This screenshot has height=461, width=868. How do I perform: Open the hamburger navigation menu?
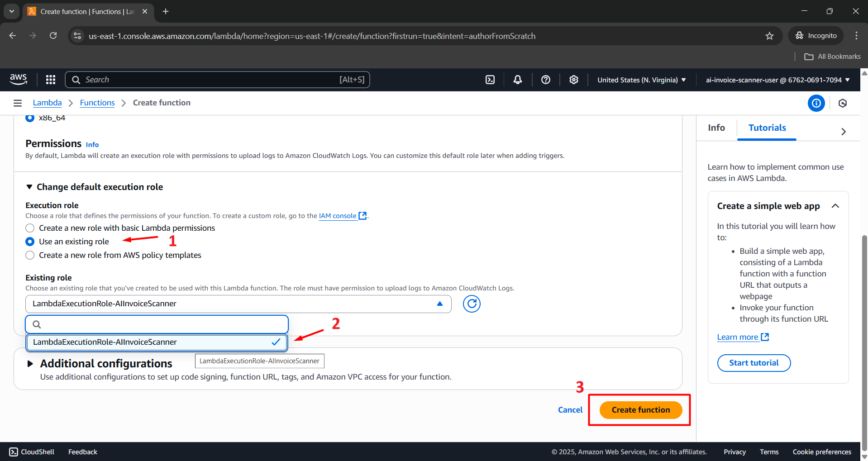(x=17, y=103)
